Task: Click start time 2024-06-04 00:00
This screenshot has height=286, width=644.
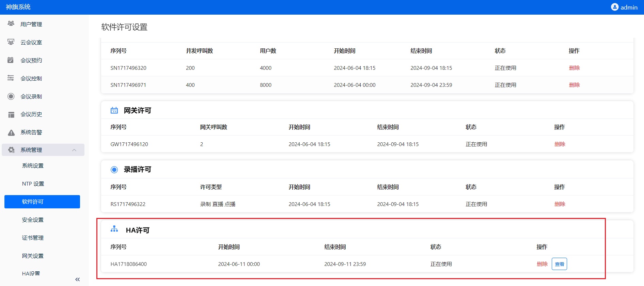Action: (x=355, y=85)
